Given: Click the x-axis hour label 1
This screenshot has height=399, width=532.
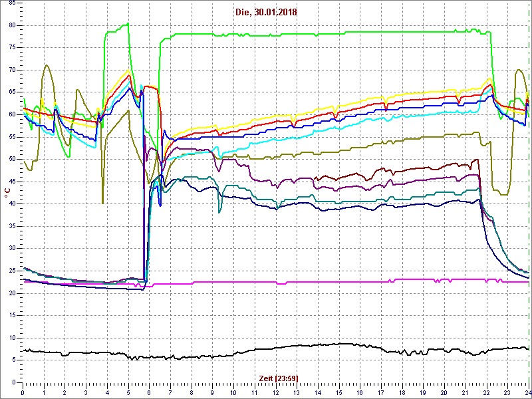Looking at the screenshot, I should click(44, 392).
